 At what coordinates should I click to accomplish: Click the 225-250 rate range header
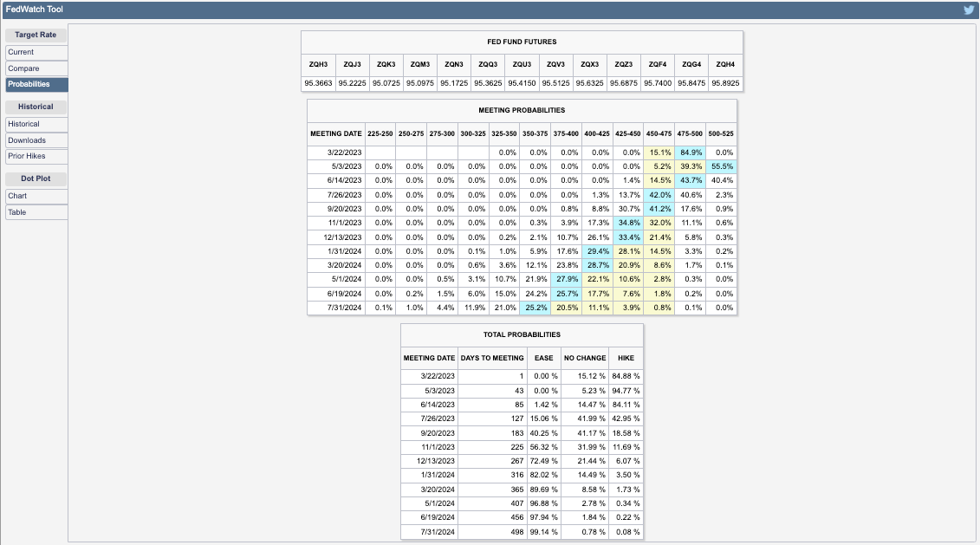click(380, 133)
